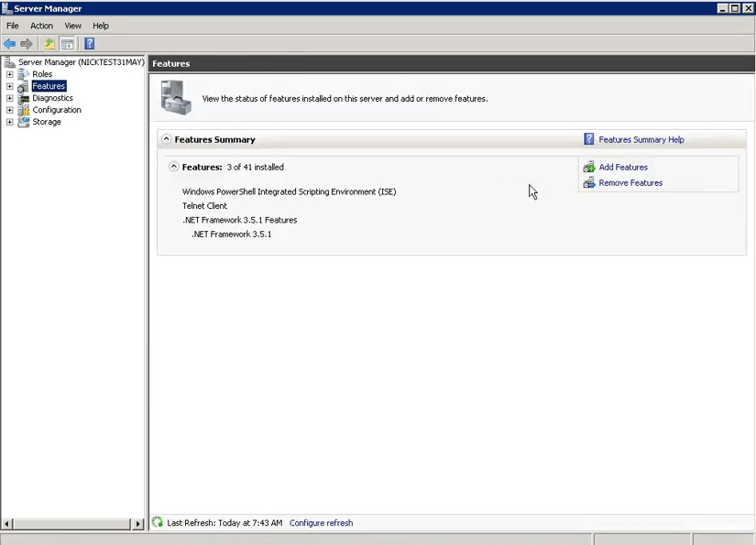The width and height of the screenshot is (756, 545).
Task: Select Storage in the tree
Action: [47, 122]
